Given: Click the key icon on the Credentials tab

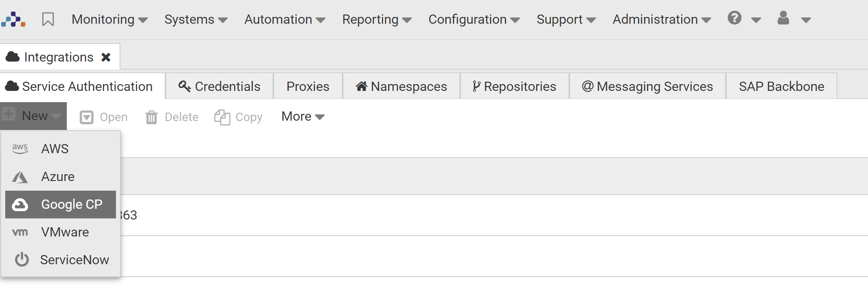Looking at the screenshot, I should (185, 86).
